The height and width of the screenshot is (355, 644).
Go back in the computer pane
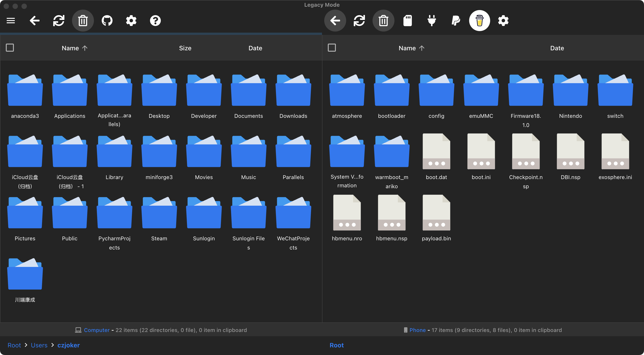coord(34,21)
